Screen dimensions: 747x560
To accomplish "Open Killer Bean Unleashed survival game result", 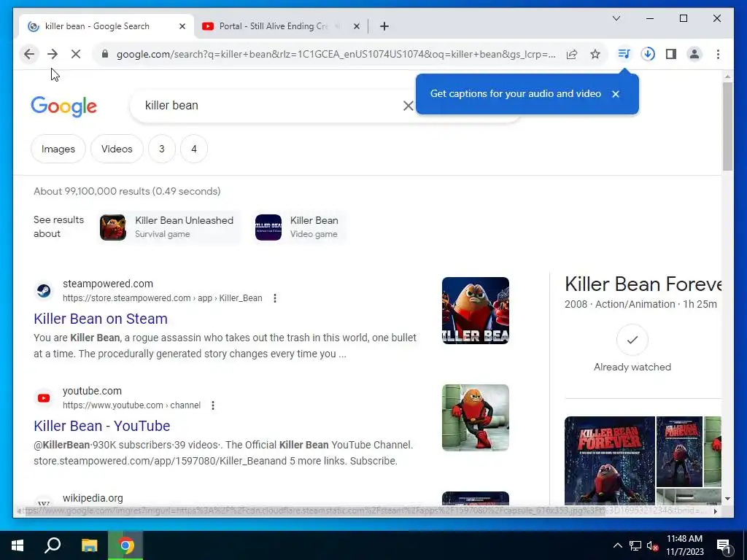I will pos(168,227).
